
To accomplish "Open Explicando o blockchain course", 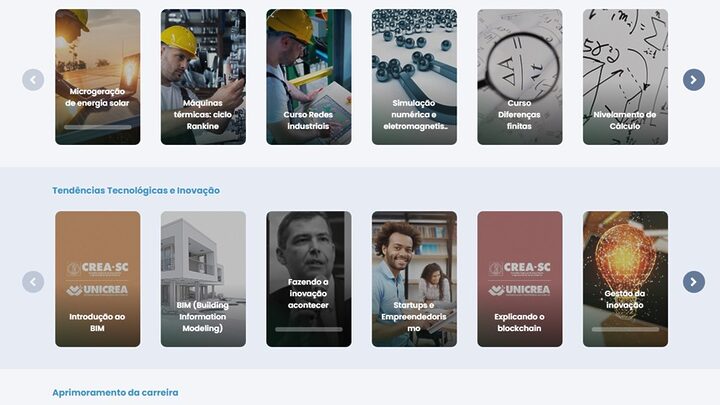I will point(520,279).
